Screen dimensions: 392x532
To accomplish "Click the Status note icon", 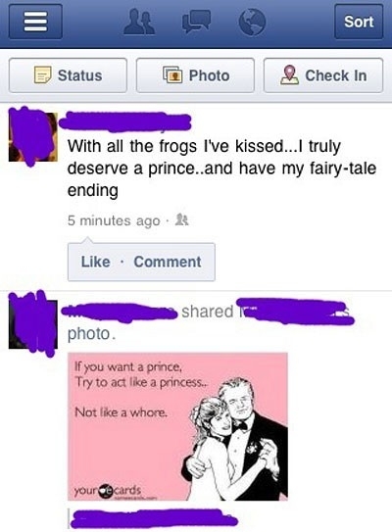I will coord(43,75).
